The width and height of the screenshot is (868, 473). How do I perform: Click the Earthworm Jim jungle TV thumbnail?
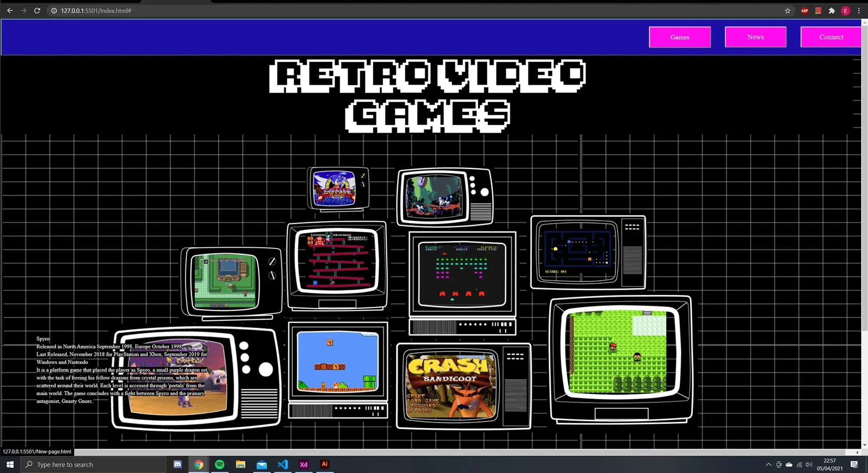point(445,197)
